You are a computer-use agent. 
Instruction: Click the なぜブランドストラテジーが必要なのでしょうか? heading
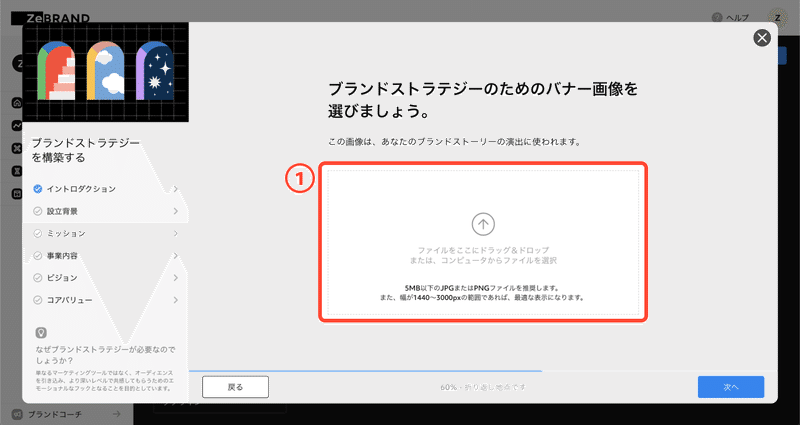pos(105,355)
